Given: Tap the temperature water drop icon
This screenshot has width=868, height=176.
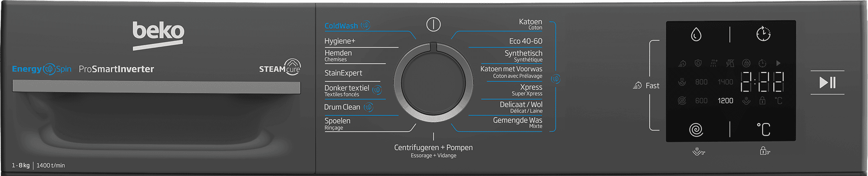Looking at the screenshot, I should point(696,34).
